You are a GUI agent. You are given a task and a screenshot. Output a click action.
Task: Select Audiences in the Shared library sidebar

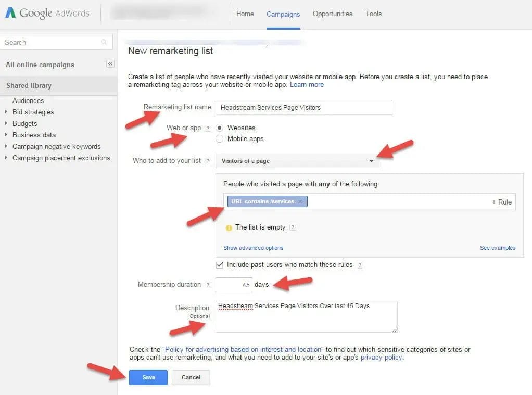28,100
